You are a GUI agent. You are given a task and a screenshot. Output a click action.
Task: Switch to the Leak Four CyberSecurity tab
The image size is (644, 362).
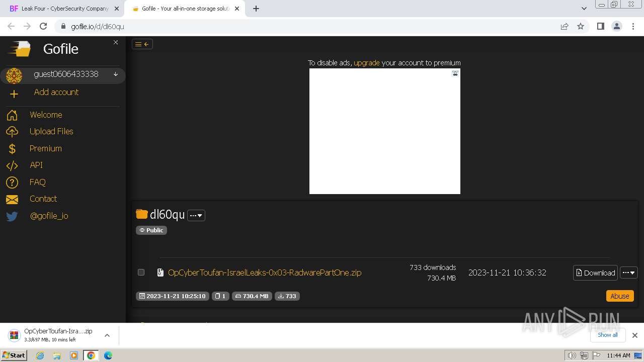point(65,9)
